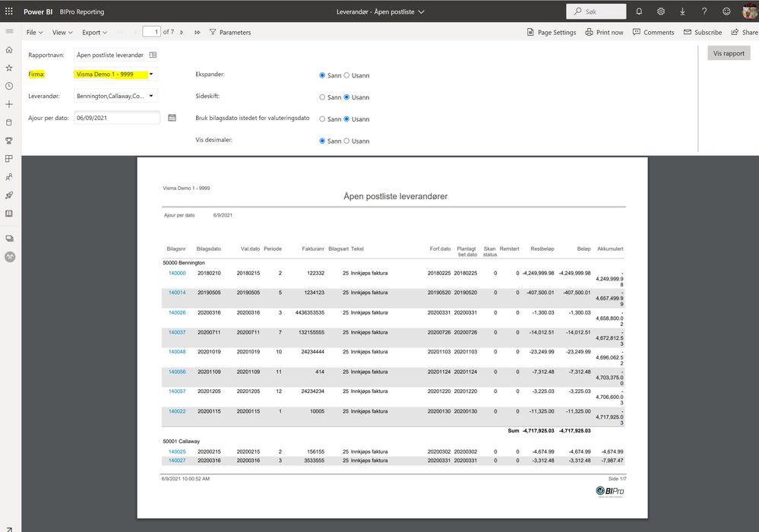Viewport: 759px width, 532px height.
Task: Set Vis desimaler to Usann
Action: click(x=346, y=141)
